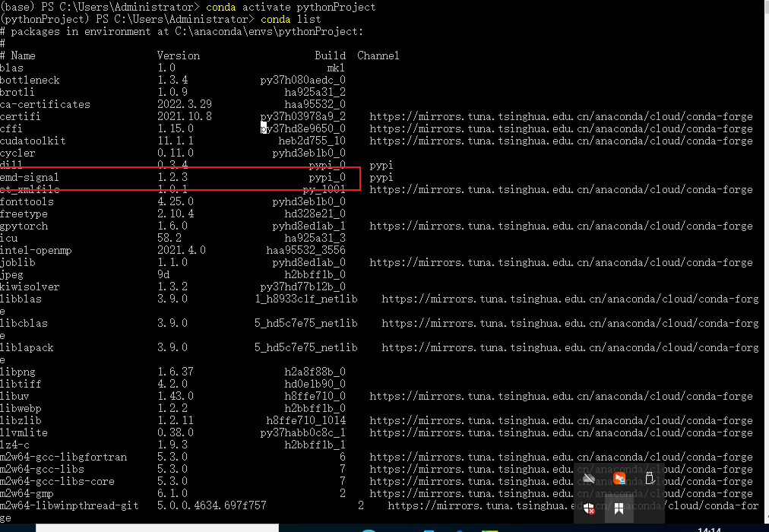This screenshot has height=532, width=769.
Task: Click the blue application icon on the taskbar
Action: [428, 529]
